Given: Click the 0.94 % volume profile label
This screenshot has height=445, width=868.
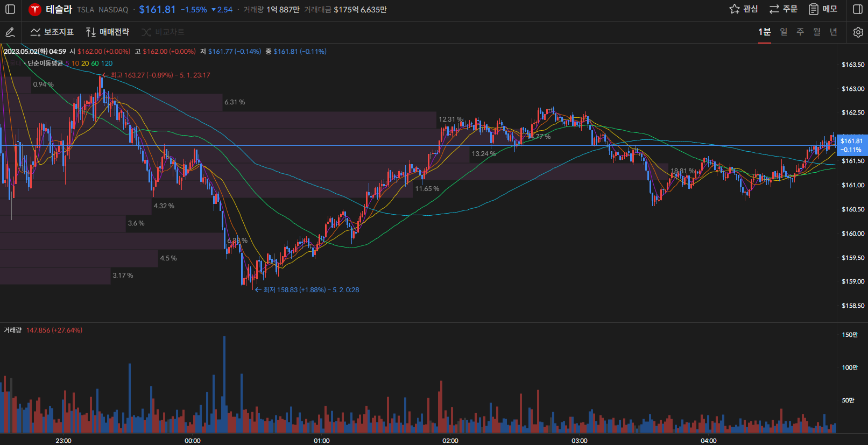Looking at the screenshot, I should [44, 84].
